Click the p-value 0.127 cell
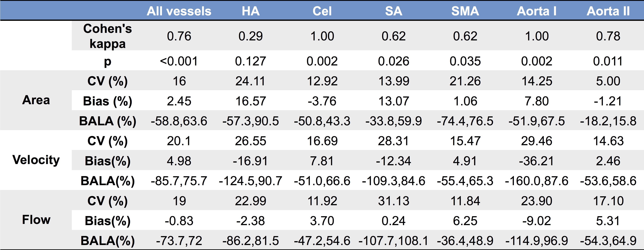This screenshot has width=644, height=250. 251,61
